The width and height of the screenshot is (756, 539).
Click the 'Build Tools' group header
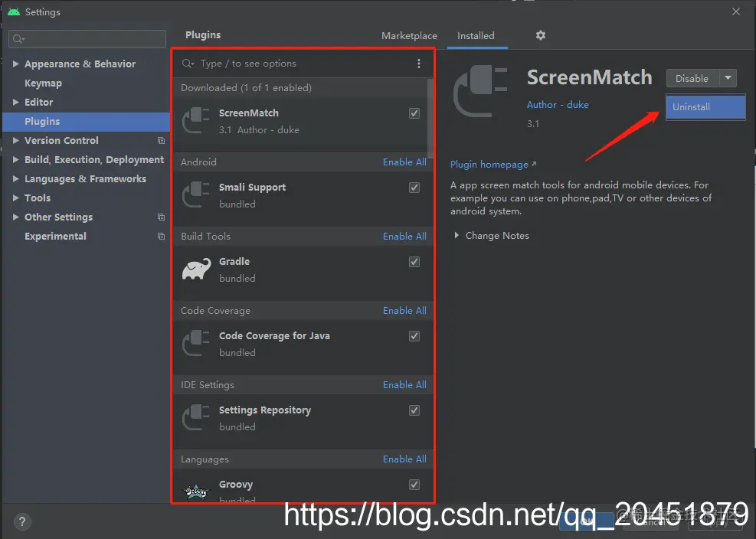point(205,237)
